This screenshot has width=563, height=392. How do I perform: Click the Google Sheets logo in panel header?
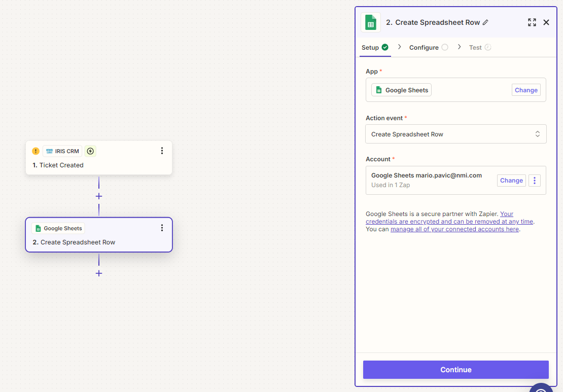371,22
